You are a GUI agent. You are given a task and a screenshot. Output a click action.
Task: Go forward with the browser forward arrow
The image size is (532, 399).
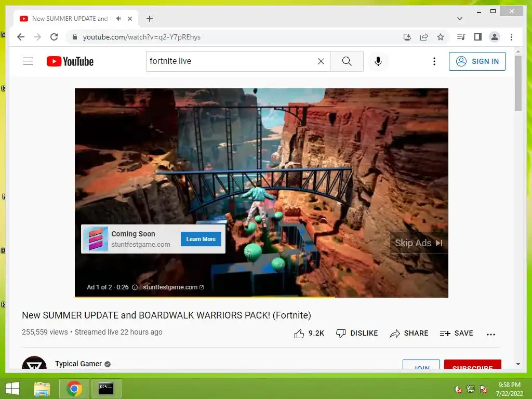[x=37, y=37]
